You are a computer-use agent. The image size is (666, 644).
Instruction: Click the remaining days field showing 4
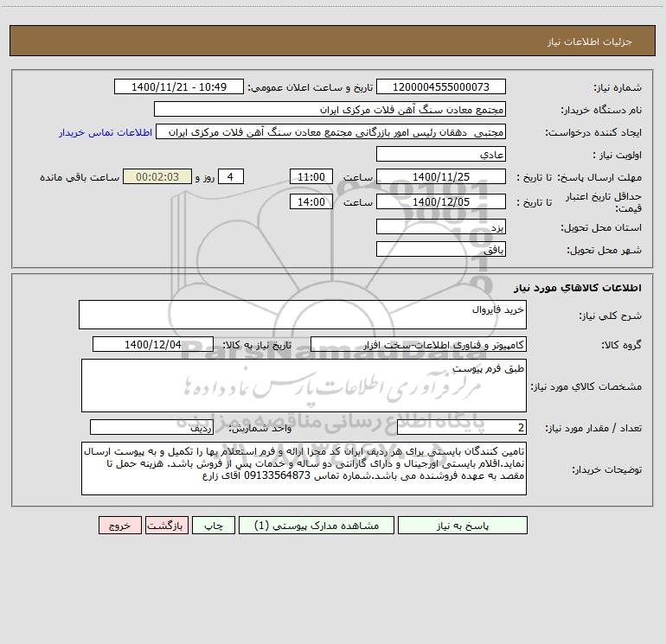[x=231, y=177]
